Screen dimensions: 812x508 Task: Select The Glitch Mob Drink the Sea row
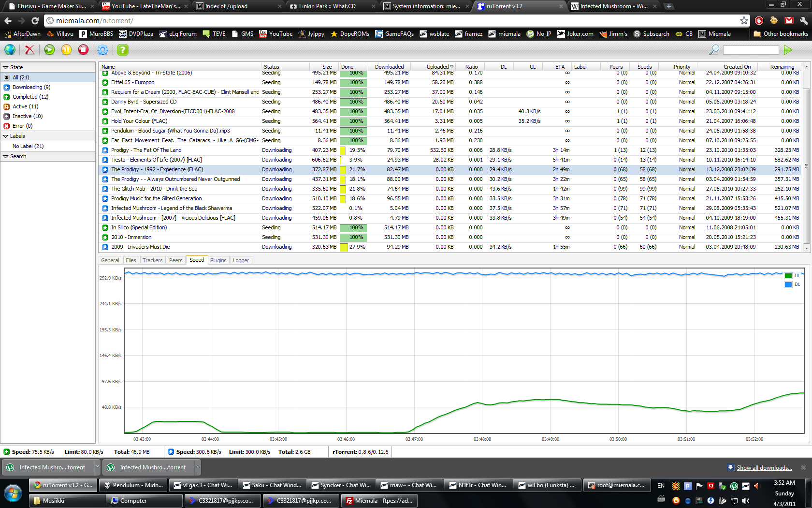click(x=449, y=189)
